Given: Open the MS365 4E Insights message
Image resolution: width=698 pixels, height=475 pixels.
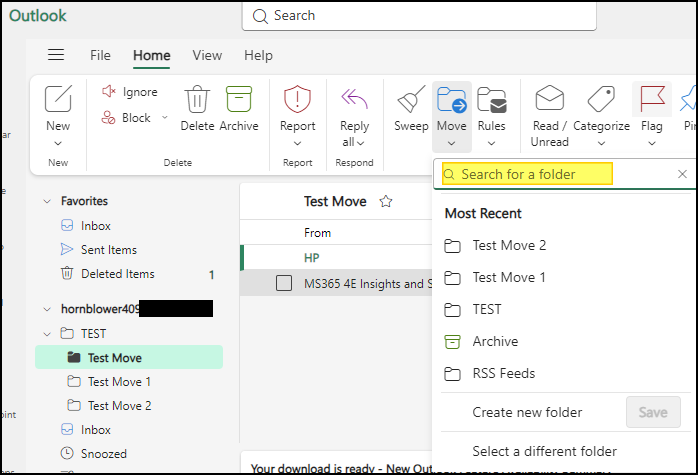Looking at the screenshot, I should [337, 283].
